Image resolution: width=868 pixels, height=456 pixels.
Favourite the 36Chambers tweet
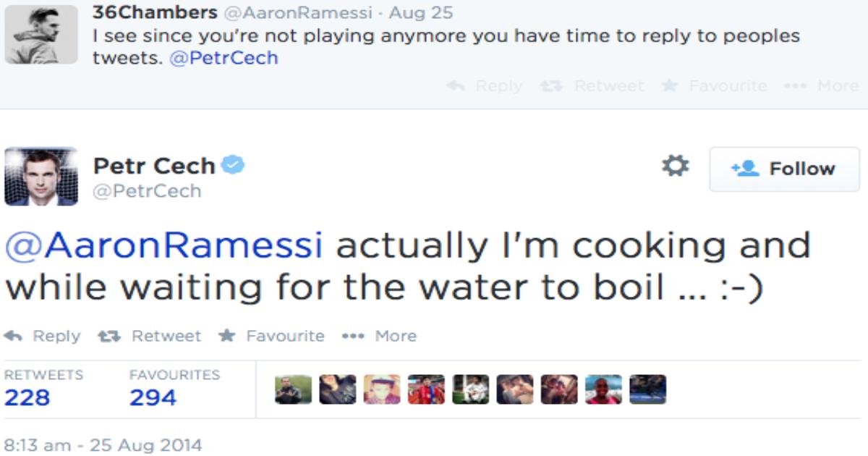714,86
